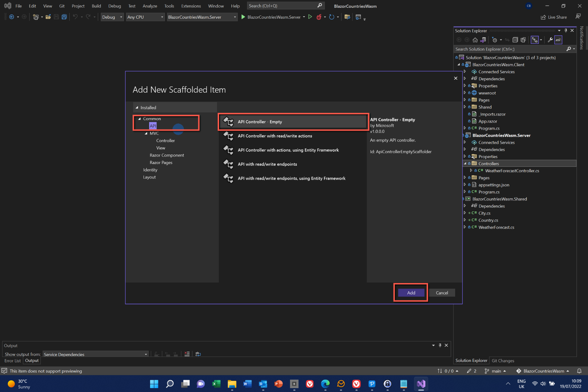Switch to the Git Changes tab
The image size is (588, 392).
pos(503,361)
